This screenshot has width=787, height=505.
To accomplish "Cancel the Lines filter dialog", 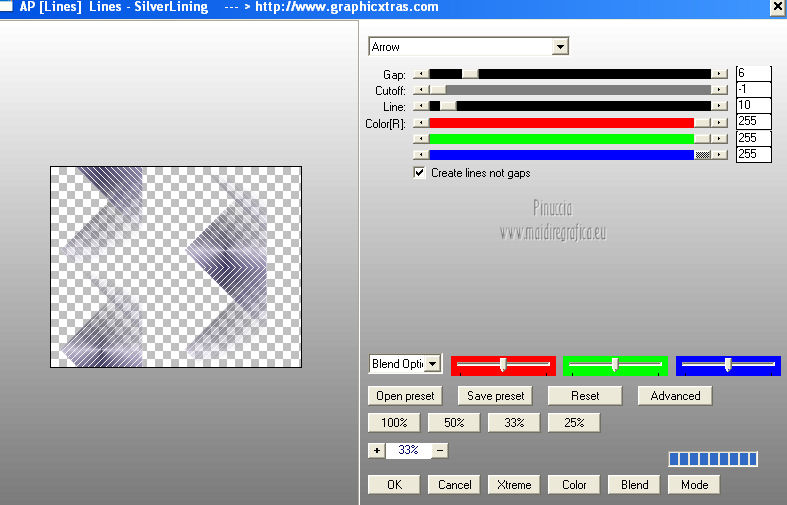I will [x=454, y=485].
